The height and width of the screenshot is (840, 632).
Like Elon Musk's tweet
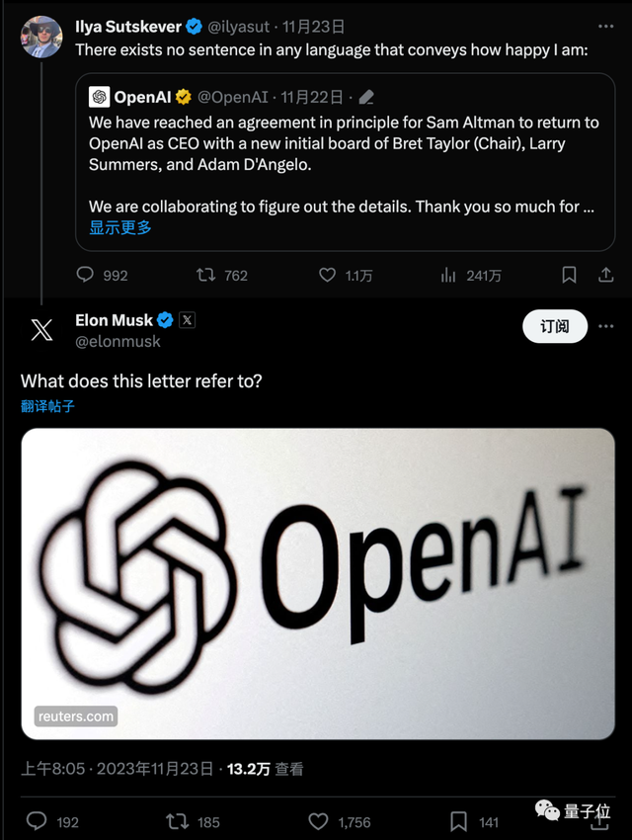pos(318,820)
